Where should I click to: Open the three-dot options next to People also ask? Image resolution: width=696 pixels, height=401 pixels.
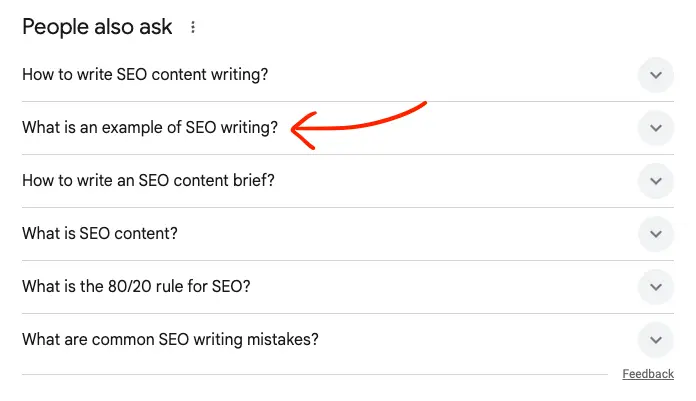click(193, 28)
